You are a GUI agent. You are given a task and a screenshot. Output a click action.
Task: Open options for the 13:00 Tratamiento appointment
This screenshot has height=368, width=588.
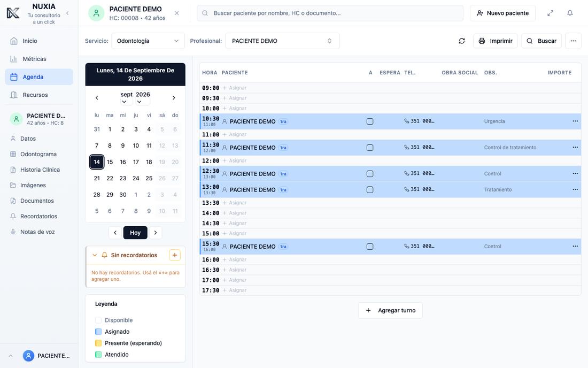575,189
